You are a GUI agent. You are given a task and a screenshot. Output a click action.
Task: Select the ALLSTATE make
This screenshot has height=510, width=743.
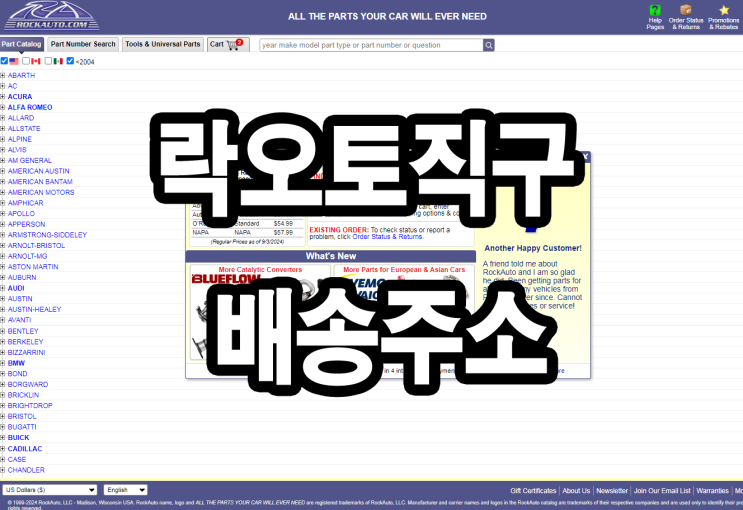[24, 128]
